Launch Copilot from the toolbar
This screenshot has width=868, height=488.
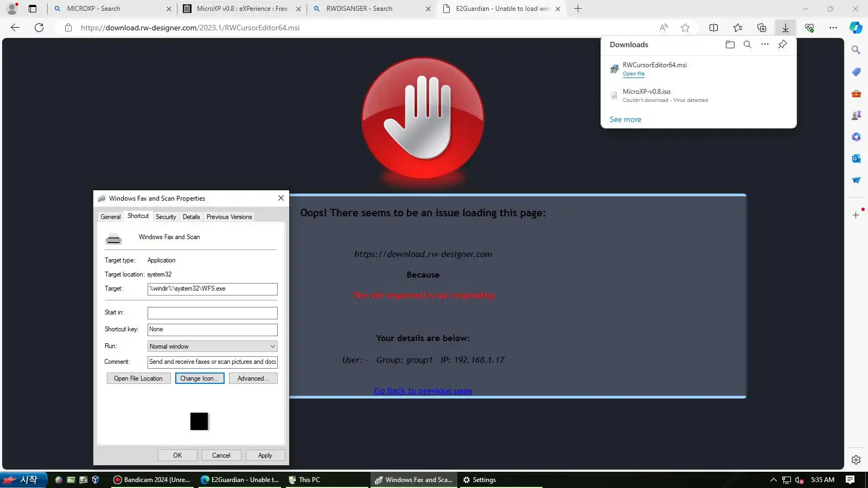(856, 28)
